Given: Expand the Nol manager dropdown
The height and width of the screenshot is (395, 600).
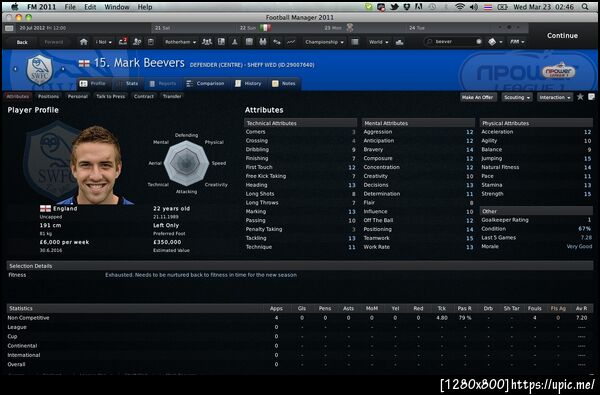Looking at the screenshot, I should click(x=104, y=42).
